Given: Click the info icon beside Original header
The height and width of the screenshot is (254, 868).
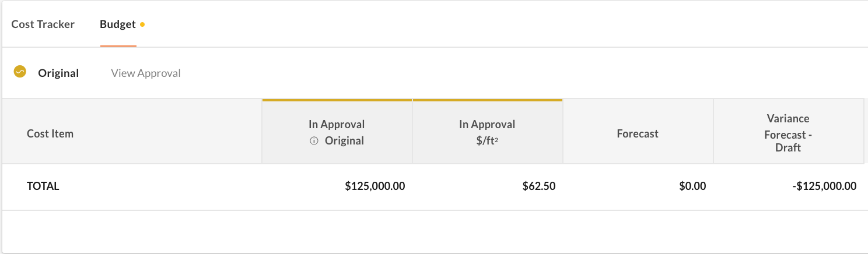Looking at the screenshot, I should click(x=314, y=140).
